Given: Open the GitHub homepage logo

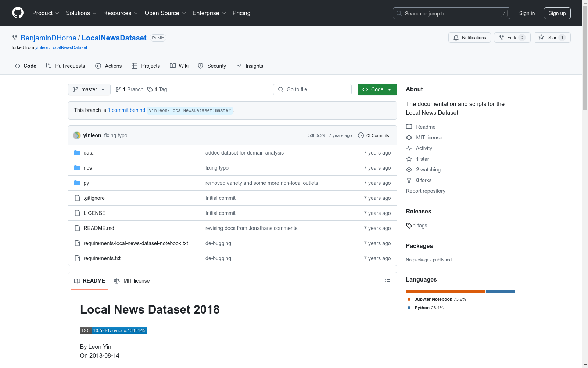Looking at the screenshot, I should 18,13.
